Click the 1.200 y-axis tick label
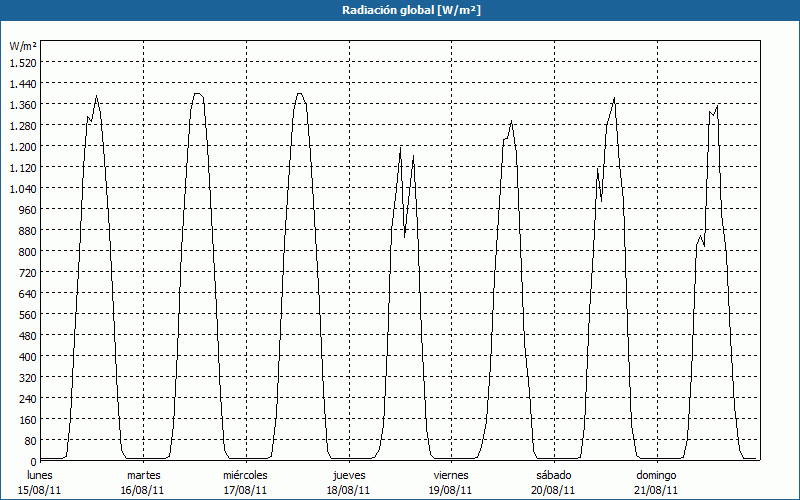 [21, 146]
